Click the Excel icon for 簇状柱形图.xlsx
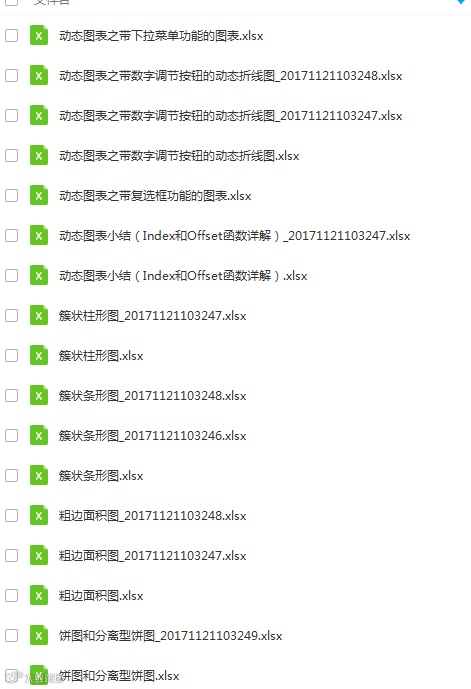The height and width of the screenshot is (689, 471). click(x=39, y=355)
